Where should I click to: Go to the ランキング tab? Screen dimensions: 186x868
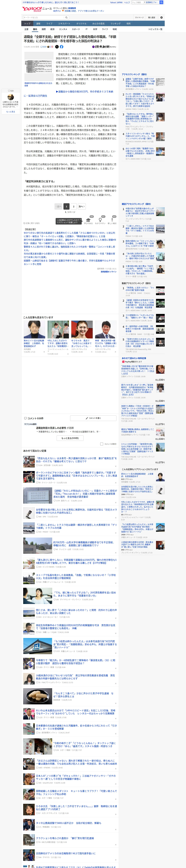tap(115, 24)
